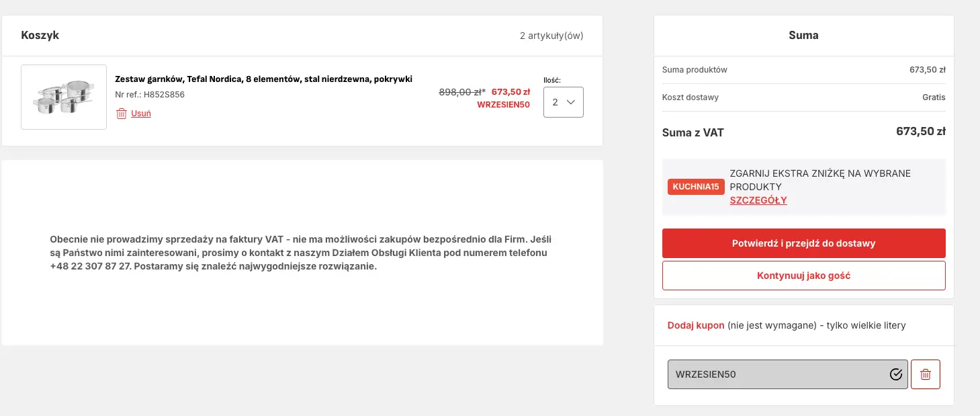Delete the applied WRZESIEN50 coupon with trash button
Viewport: 980px width, 416px height.
[925, 374]
